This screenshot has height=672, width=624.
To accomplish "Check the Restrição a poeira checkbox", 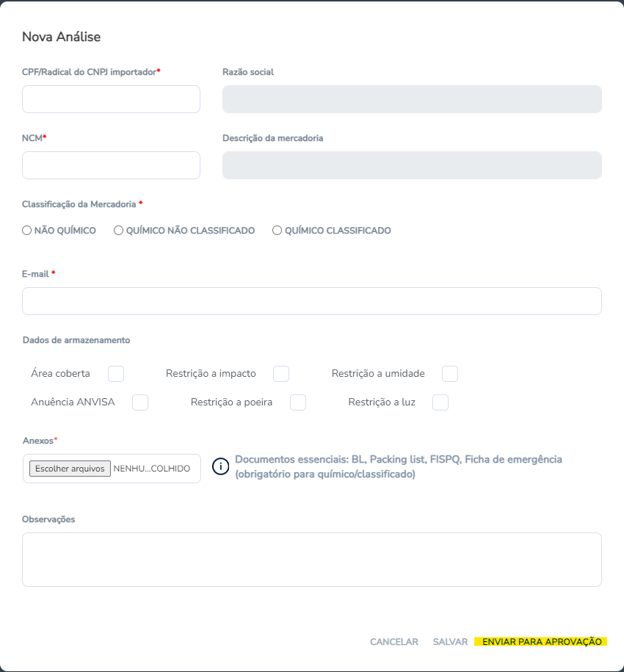I will pyautogui.click(x=297, y=402).
